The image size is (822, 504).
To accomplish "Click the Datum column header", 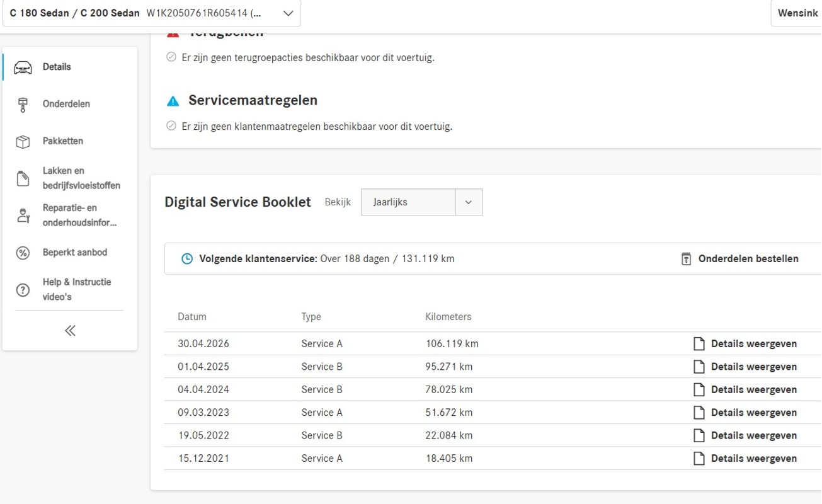I will 192,317.
